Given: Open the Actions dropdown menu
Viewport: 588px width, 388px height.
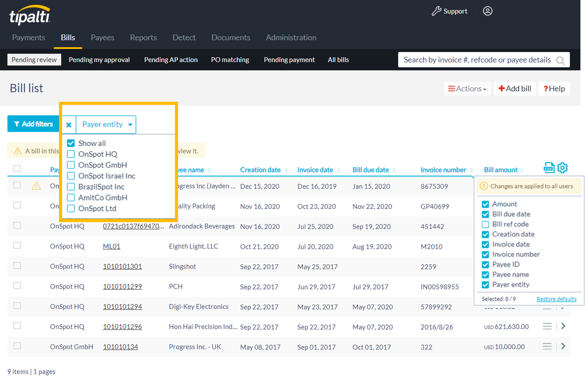Looking at the screenshot, I should click(x=467, y=89).
